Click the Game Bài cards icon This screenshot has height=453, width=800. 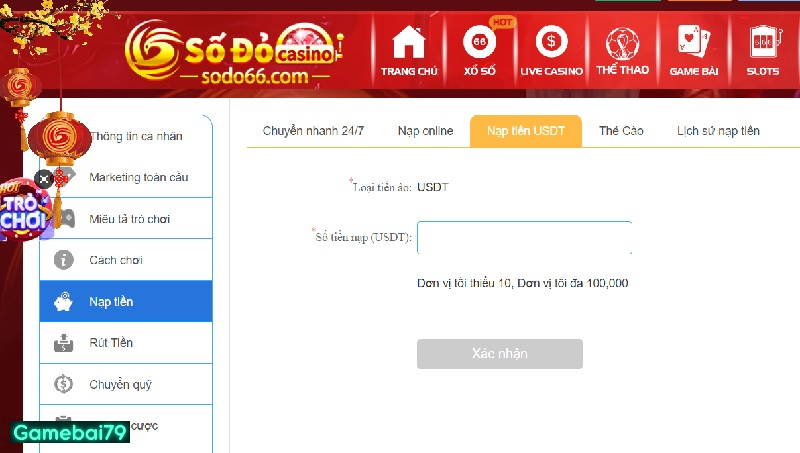[x=695, y=45]
